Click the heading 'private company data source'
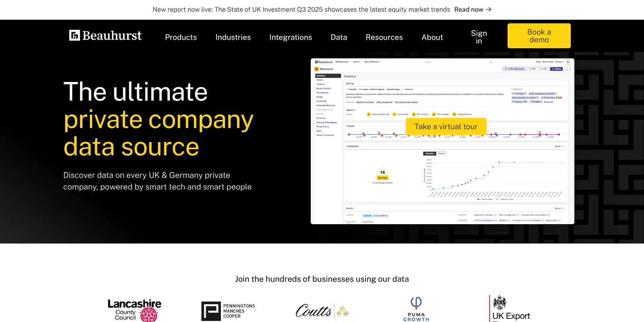 click(159, 133)
